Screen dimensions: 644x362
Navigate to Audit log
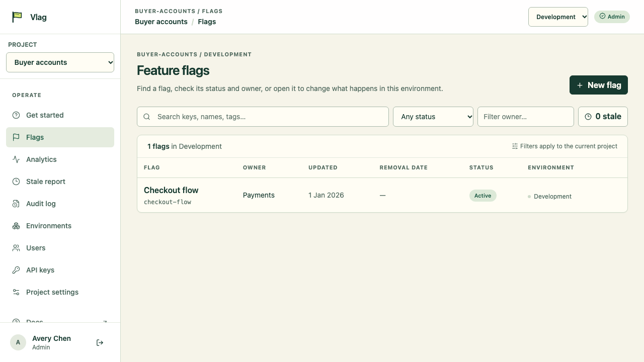click(x=60, y=204)
